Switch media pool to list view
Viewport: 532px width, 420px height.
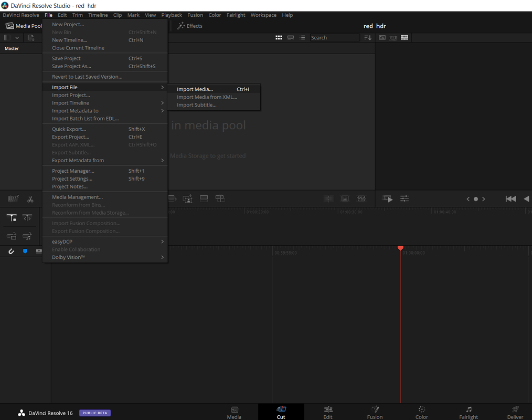pyautogui.click(x=302, y=38)
